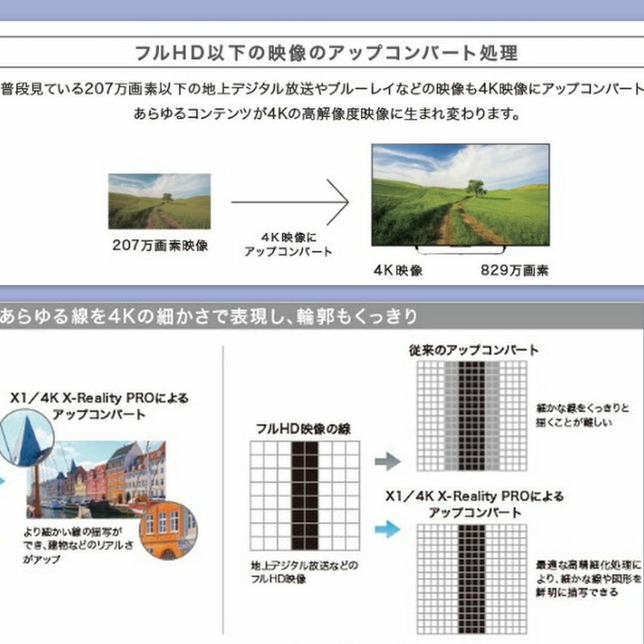Click the note 細かな線をくっきりと描くことが難しい
The width and height of the screenshot is (644, 644).
click(x=583, y=415)
